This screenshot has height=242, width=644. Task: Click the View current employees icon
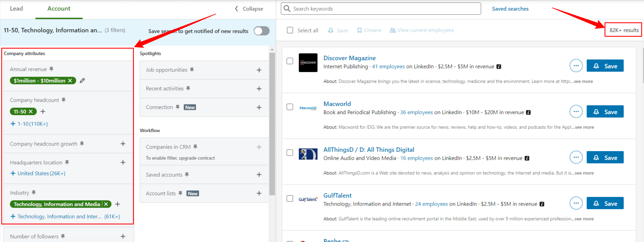(392, 30)
